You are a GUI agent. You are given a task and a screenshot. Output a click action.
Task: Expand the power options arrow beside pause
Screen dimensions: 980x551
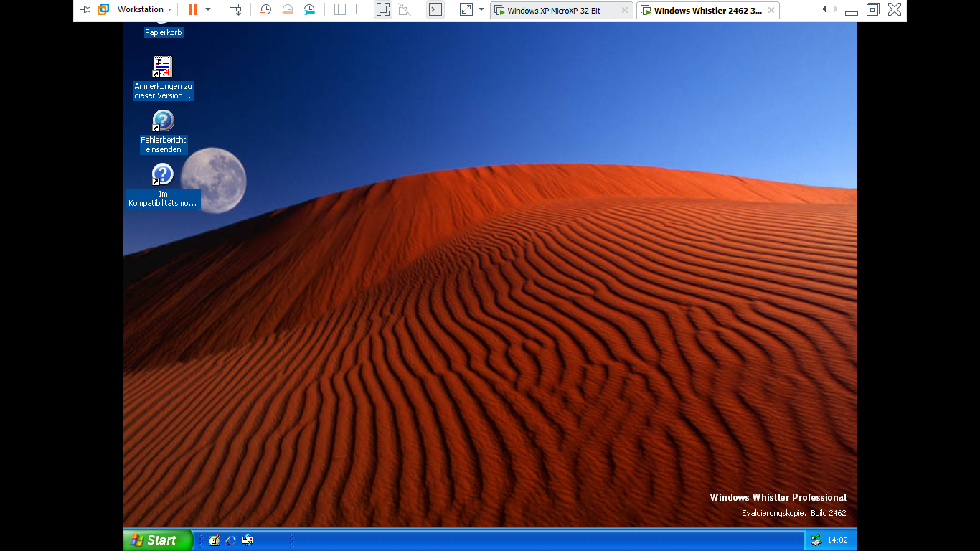click(208, 10)
